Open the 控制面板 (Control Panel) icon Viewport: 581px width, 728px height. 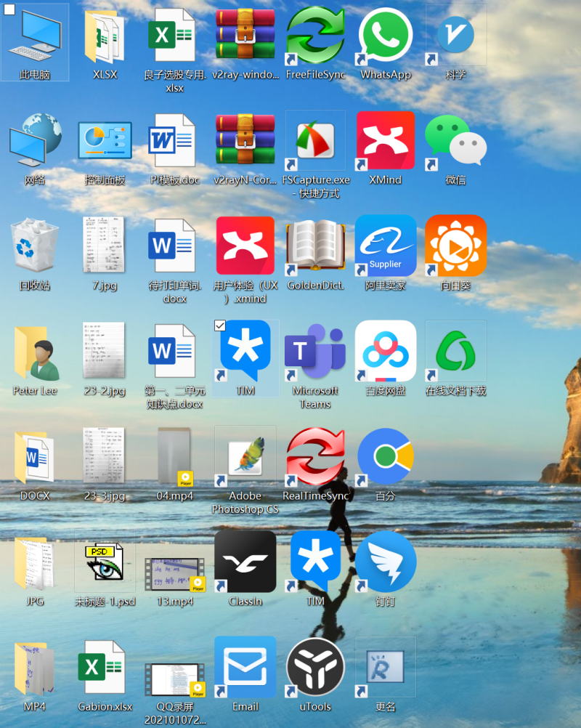(105, 140)
